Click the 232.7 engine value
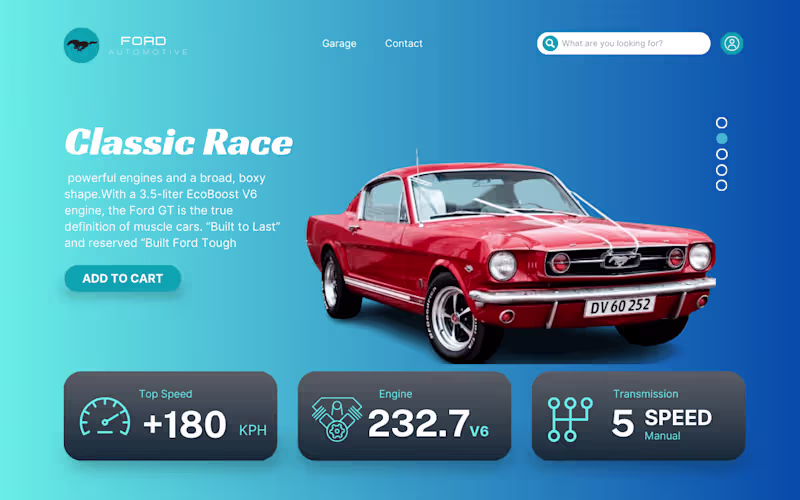 (x=418, y=423)
